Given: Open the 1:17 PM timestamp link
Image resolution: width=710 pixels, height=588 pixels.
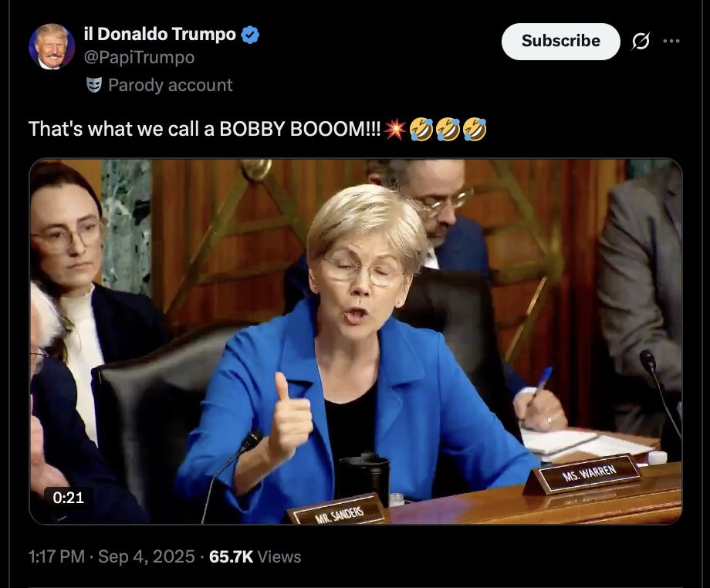Looking at the screenshot, I should pyautogui.click(x=56, y=557).
